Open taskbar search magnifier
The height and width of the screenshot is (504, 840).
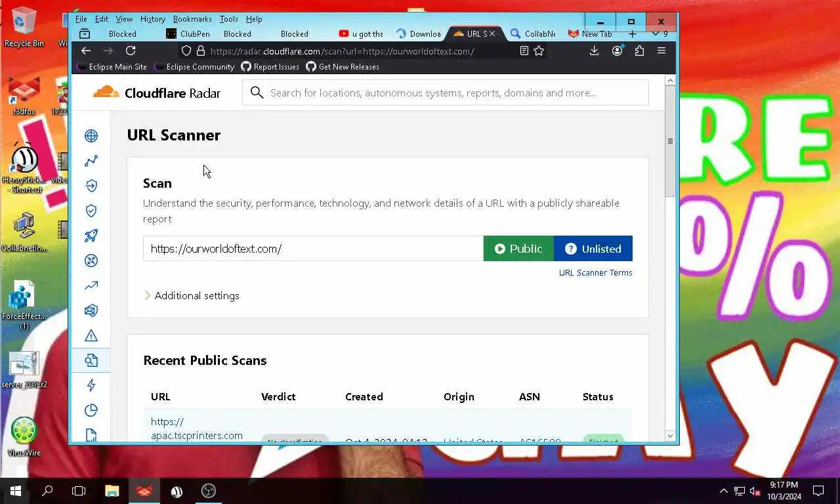[x=47, y=491]
